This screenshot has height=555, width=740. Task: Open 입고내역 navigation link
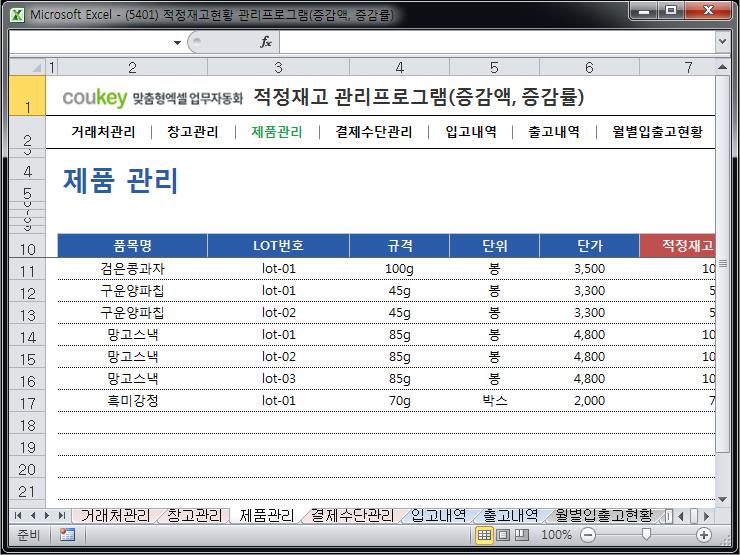[x=471, y=132]
